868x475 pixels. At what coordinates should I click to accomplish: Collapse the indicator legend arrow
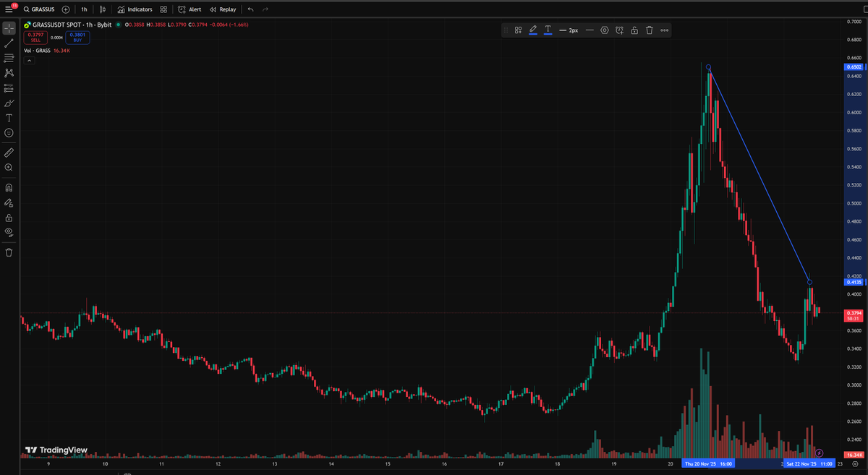[x=30, y=61]
